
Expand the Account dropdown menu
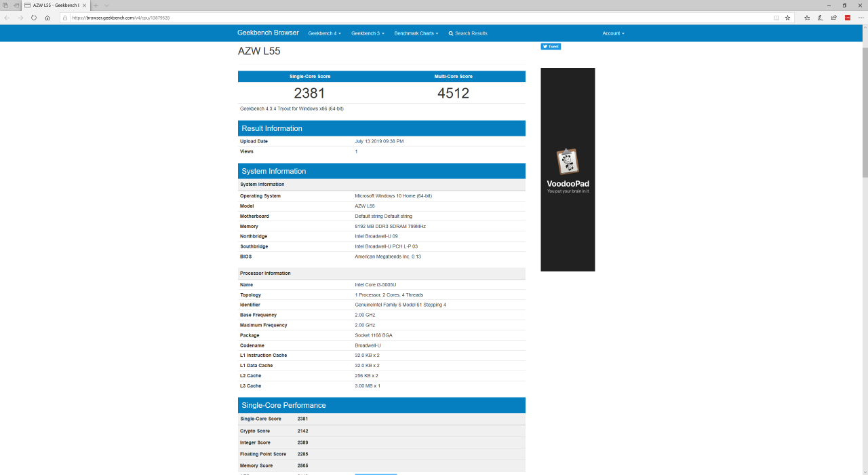613,33
